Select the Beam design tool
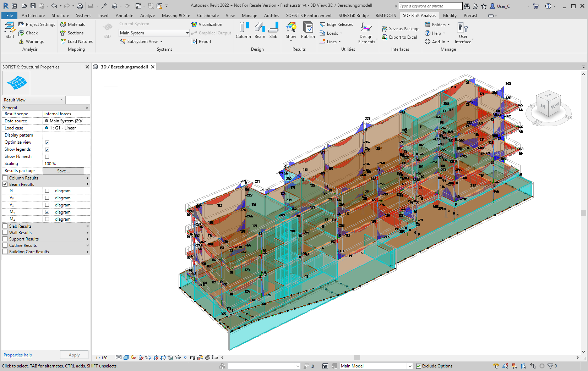Viewport: 588px width, 371px height. (x=260, y=30)
